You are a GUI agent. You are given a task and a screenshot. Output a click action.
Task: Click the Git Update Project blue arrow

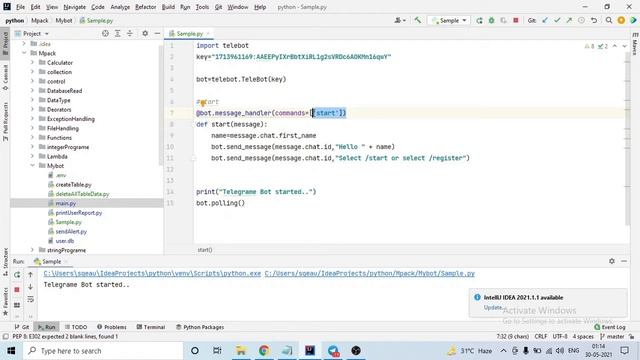click(545, 20)
